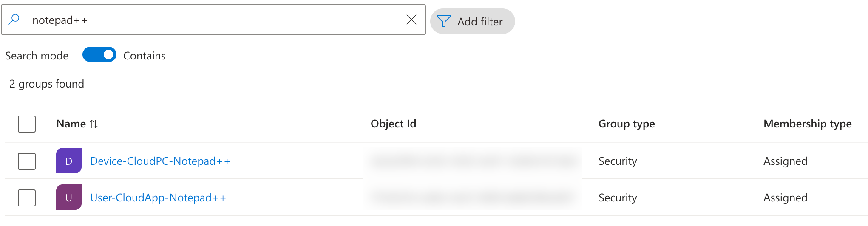The image size is (868, 226).
Task: Open the Device-CloudPC-Notepad++ group link
Action: click(x=160, y=161)
